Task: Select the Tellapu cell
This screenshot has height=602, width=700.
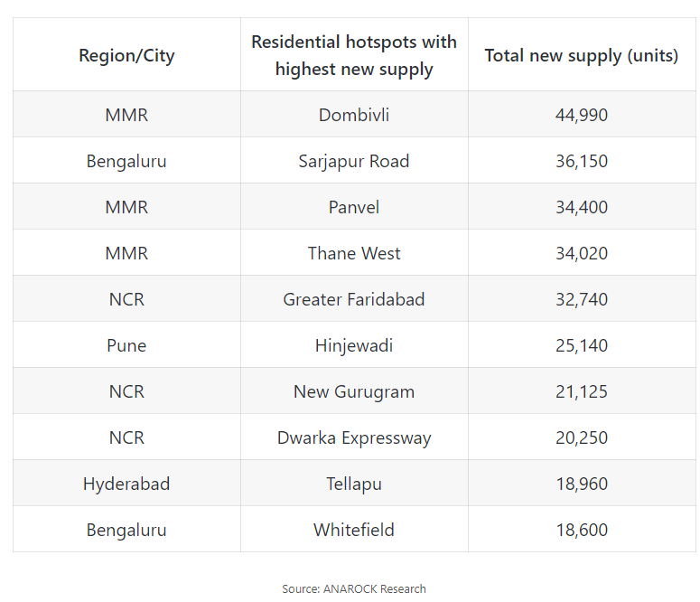Action: [x=354, y=484]
